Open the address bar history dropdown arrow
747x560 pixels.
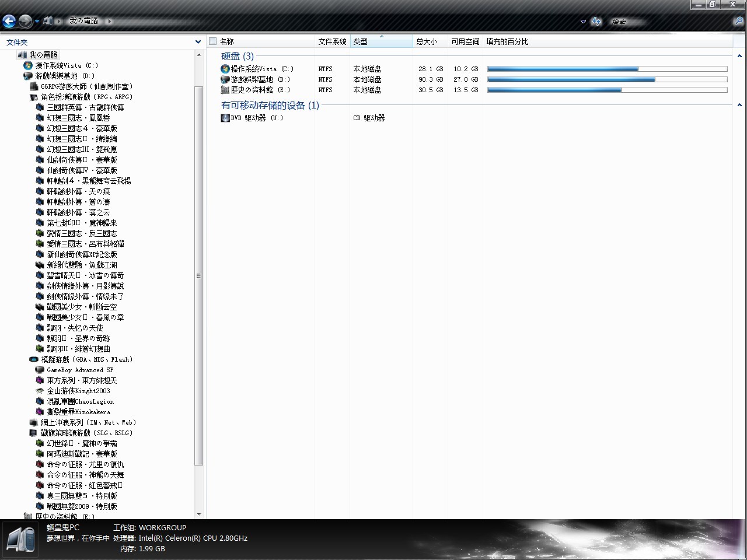(583, 22)
